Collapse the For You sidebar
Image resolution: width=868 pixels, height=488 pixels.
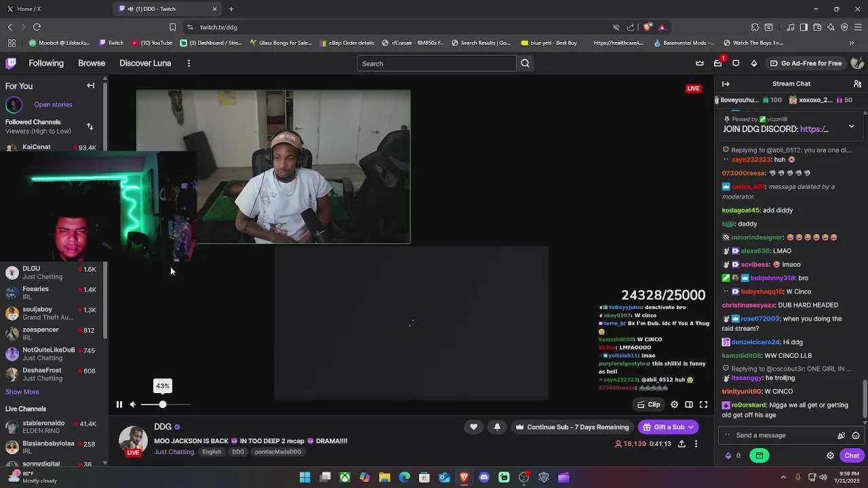tap(90, 86)
